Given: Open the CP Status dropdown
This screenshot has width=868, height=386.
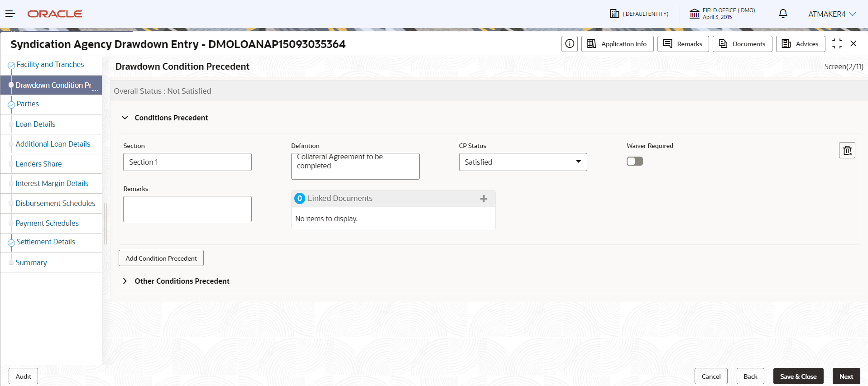Looking at the screenshot, I should 523,162.
